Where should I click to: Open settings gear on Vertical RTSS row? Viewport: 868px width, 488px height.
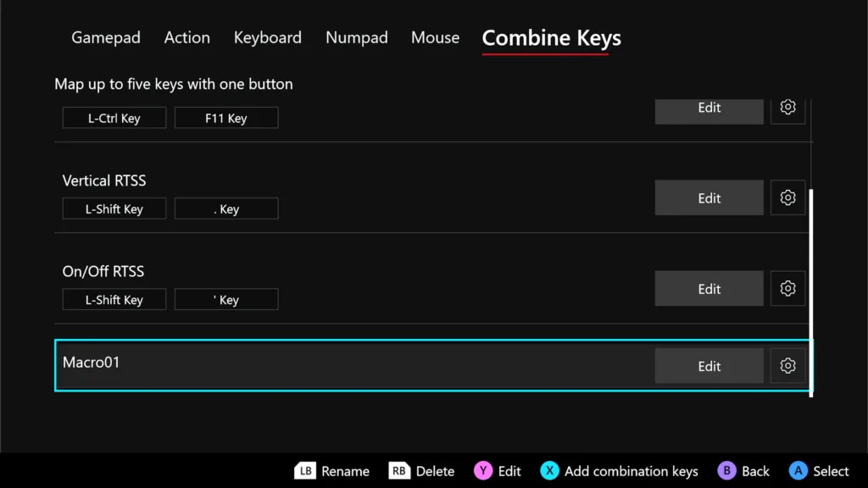coord(787,197)
